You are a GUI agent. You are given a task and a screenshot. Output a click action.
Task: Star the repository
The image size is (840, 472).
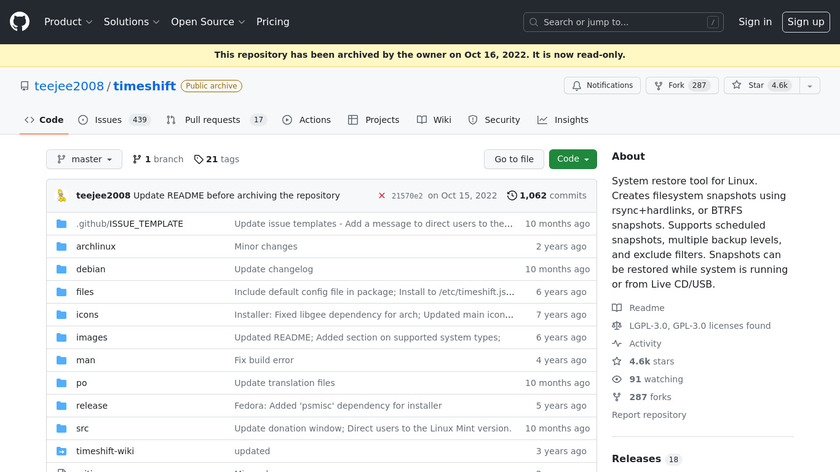(x=762, y=85)
